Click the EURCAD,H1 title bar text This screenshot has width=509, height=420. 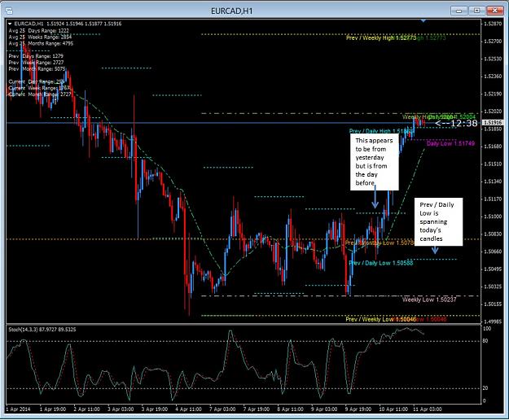(231, 11)
